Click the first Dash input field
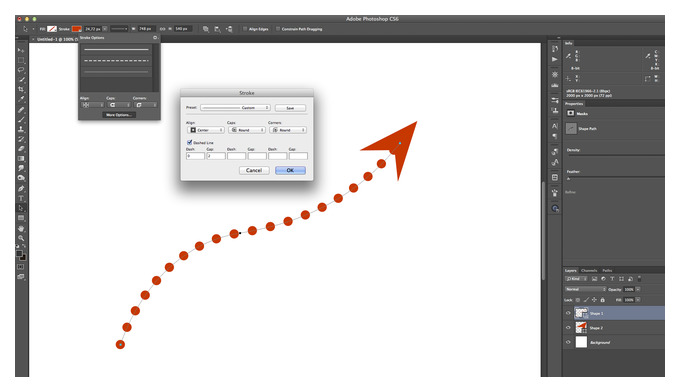This screenshot has width=680, height=392. [195, 156]
